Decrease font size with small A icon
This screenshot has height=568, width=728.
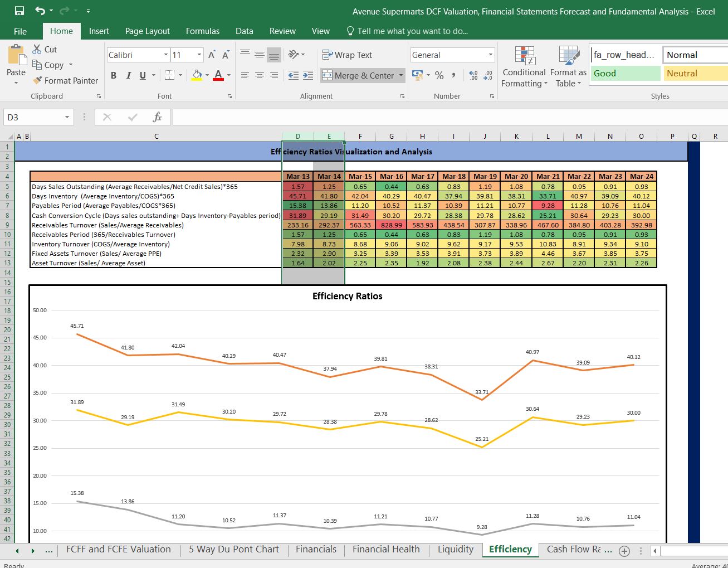click(x=226, y=55)
